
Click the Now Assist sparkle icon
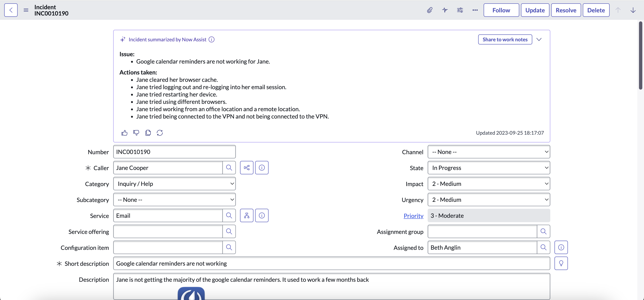(x=123, y=39)
